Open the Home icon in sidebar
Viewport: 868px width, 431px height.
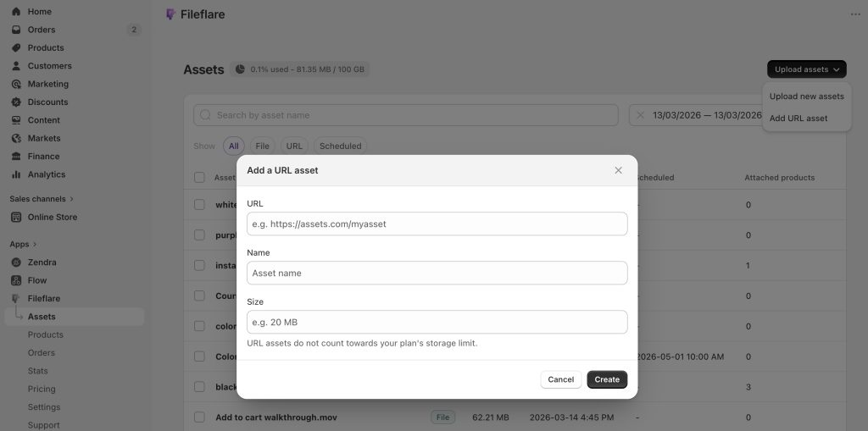(16, 12)
